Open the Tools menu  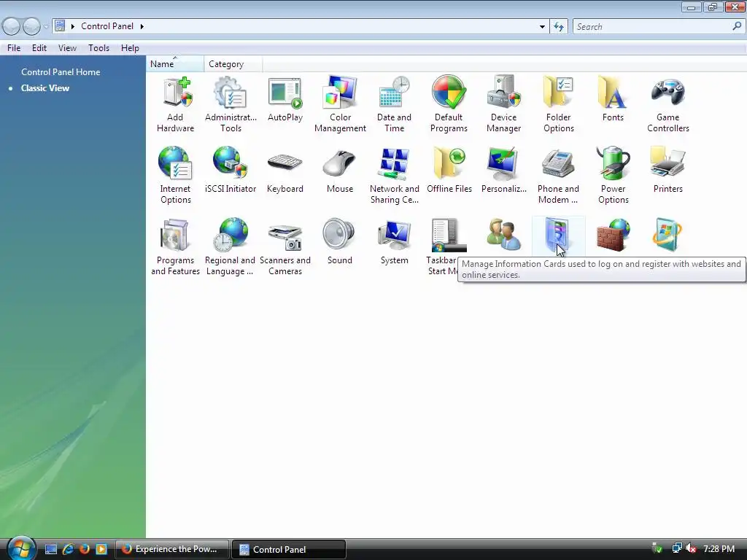tap(98, 48)
